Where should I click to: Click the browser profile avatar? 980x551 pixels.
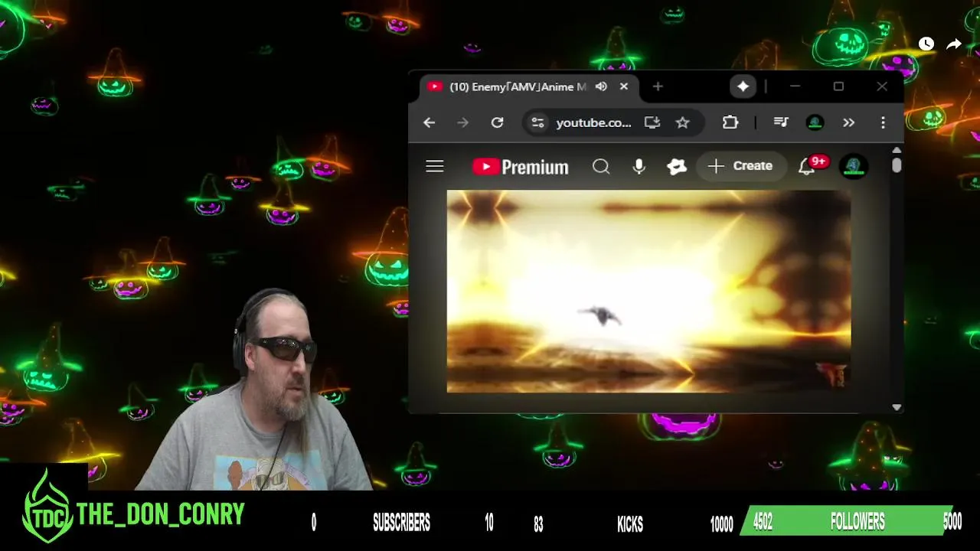point(815,122)
